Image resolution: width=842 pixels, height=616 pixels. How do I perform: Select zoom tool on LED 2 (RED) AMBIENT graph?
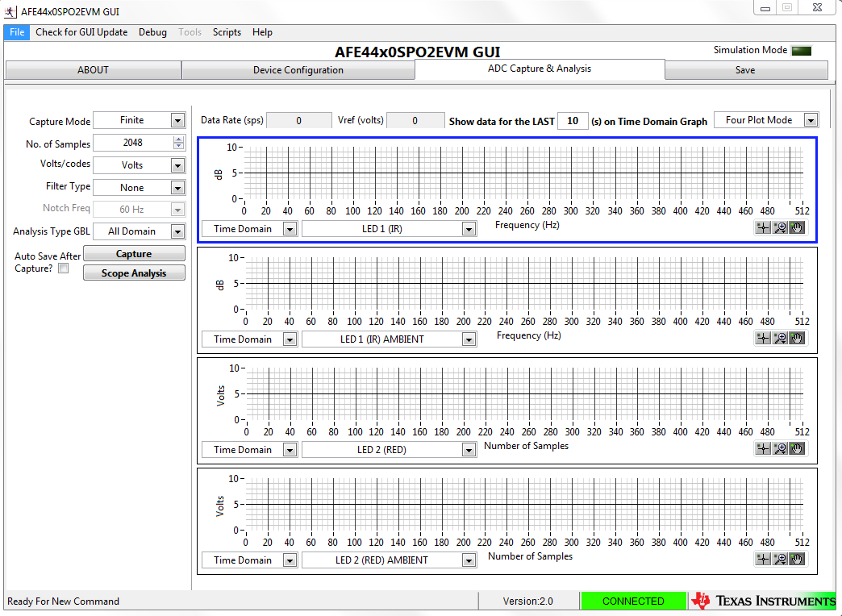tap(780, 559)
